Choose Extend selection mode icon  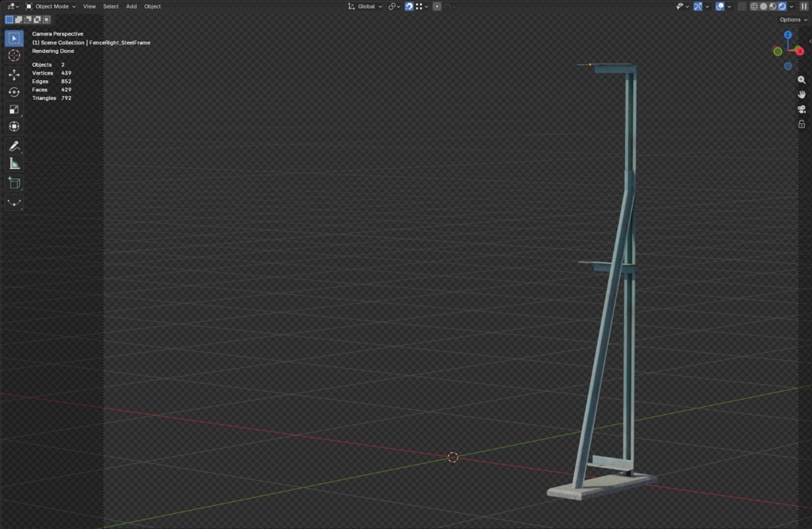19,20
